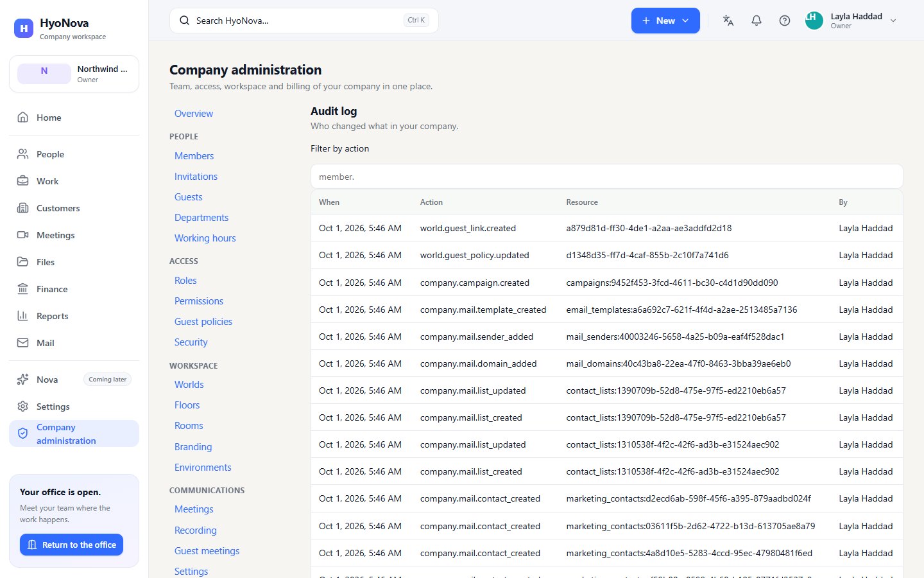Open the Security settings link
The width and height of the screenshot is (924, 578).
191,342
